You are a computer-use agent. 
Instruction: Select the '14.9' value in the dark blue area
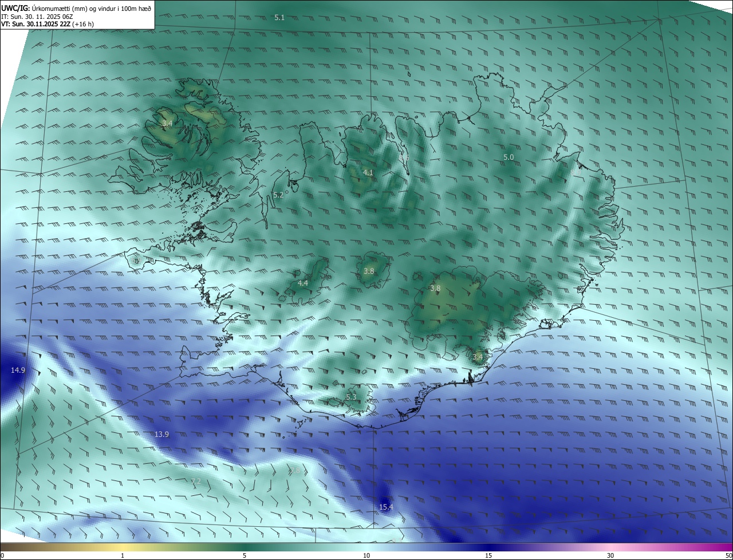tap(18, 370)
